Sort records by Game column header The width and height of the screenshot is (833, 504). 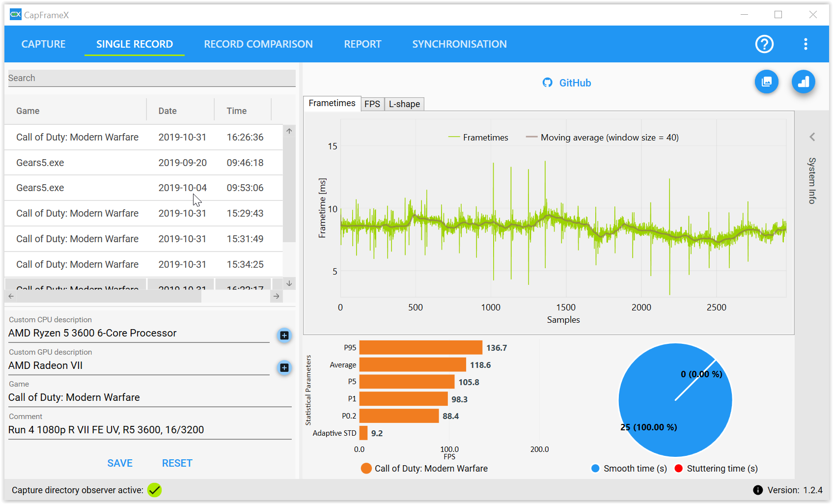pos(76,111)
